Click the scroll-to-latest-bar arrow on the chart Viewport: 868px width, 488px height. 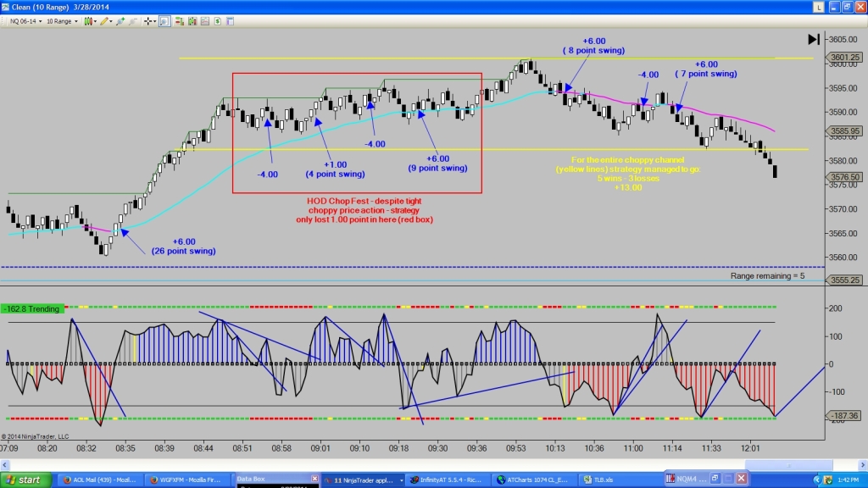(813, 39)
